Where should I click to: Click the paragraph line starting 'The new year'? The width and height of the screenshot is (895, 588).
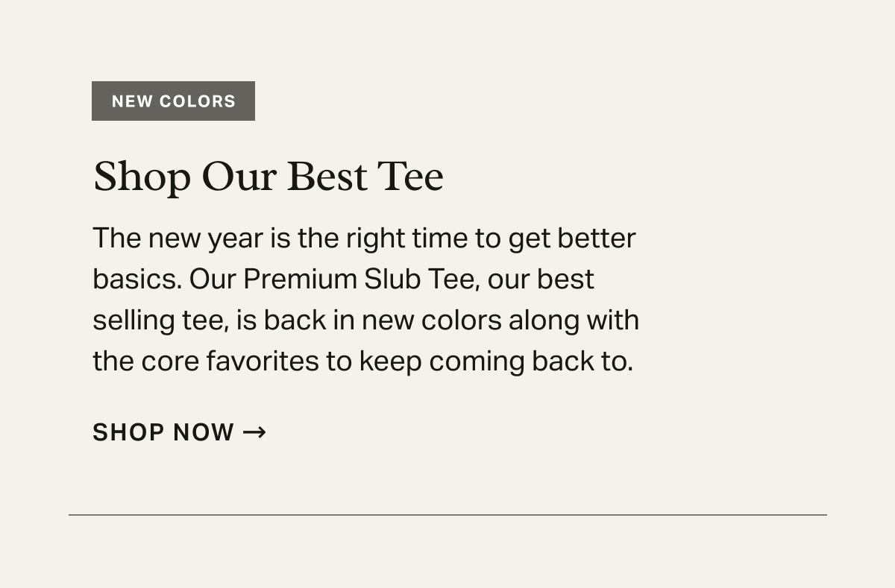[364, 238]
